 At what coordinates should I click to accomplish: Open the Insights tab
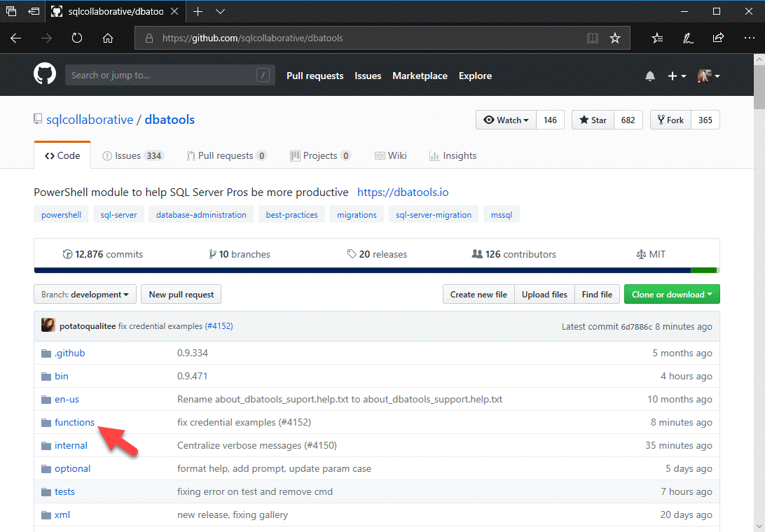coord(453,155)
